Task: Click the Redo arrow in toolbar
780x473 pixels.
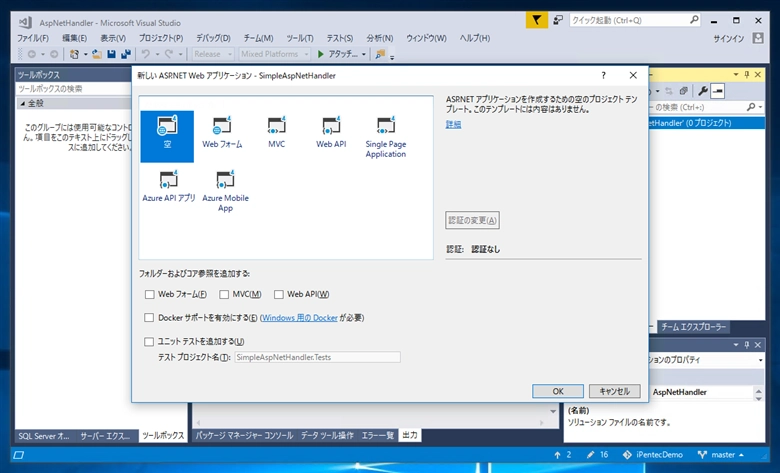Action: 169,54
